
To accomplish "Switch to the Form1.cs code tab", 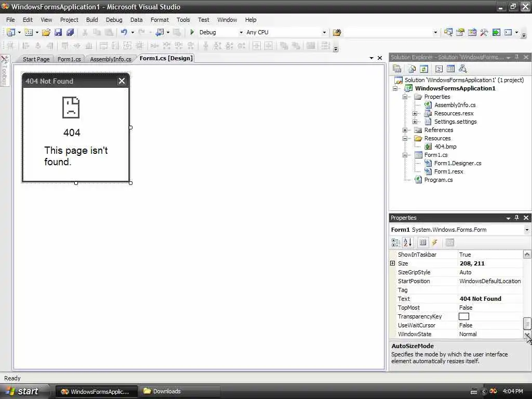I will (x=69, y=59).
